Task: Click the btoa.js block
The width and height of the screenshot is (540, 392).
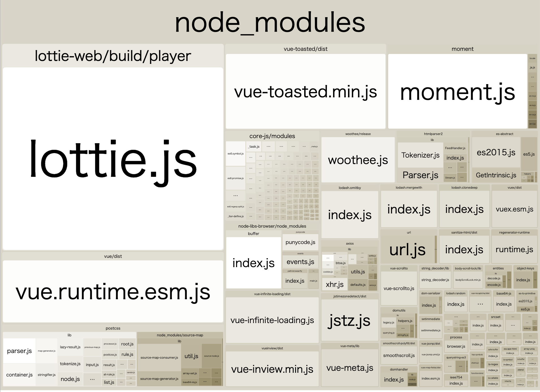Action: (x=340, y=263)
